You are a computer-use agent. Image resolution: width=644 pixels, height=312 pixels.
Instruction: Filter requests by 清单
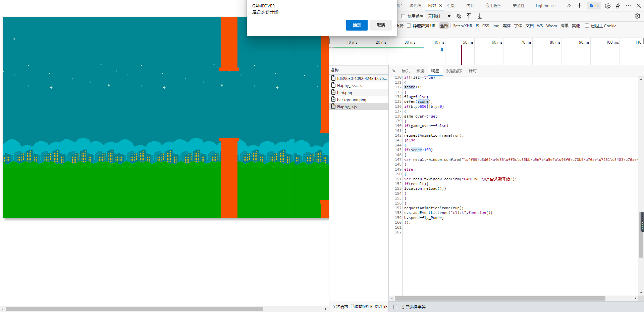[x=565, y=26]
